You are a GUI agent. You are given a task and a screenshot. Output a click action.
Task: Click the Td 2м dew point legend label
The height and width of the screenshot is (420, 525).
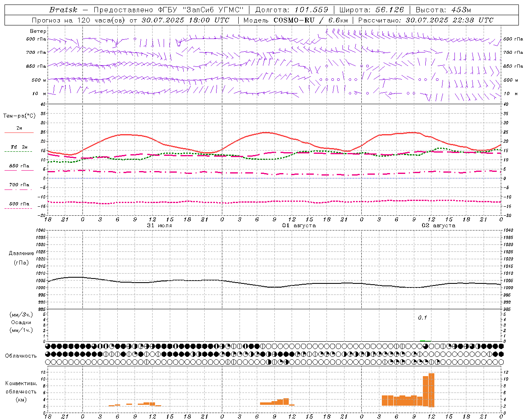coord(19,147)
